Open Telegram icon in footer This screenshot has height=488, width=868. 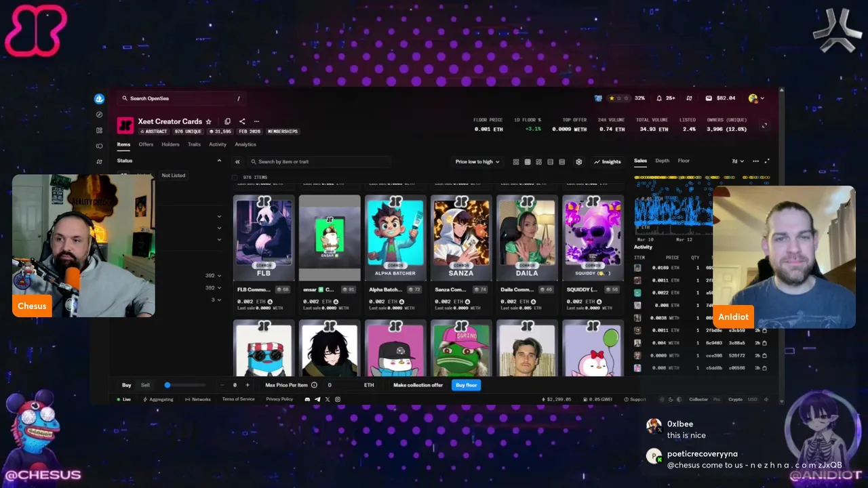pos(317,399)
